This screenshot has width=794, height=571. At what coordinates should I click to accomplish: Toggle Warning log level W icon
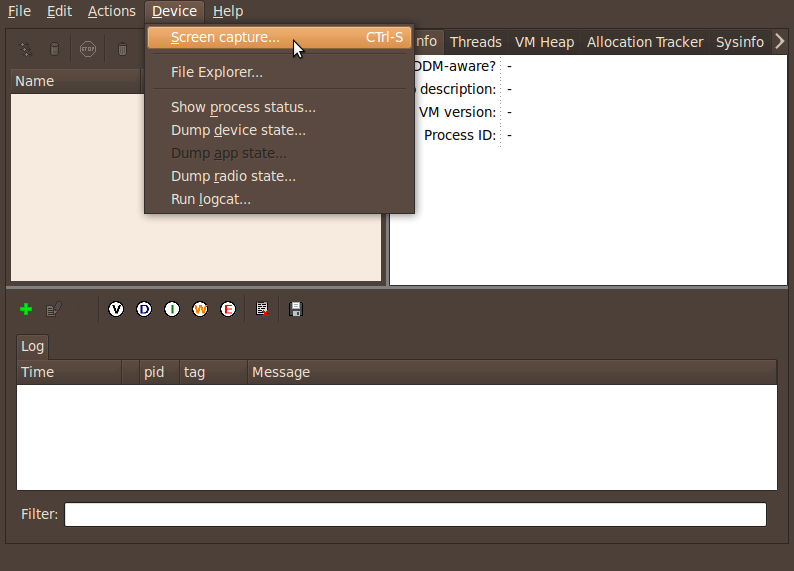tap(200, 309)
